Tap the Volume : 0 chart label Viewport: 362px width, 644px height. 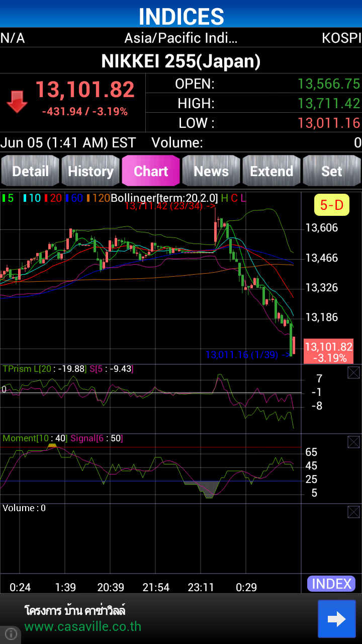pyautogui.click(x=24, y=508)
